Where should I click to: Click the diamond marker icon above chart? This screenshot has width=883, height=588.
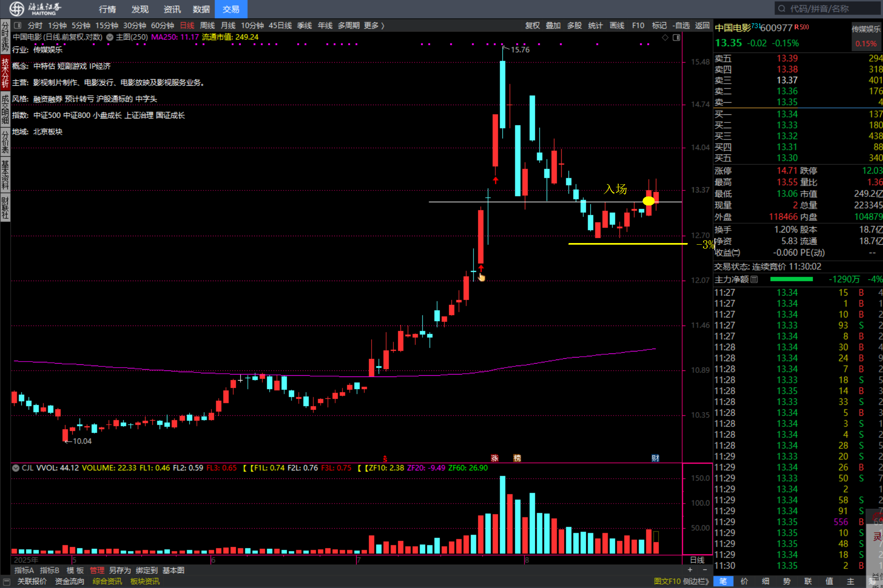665,38
